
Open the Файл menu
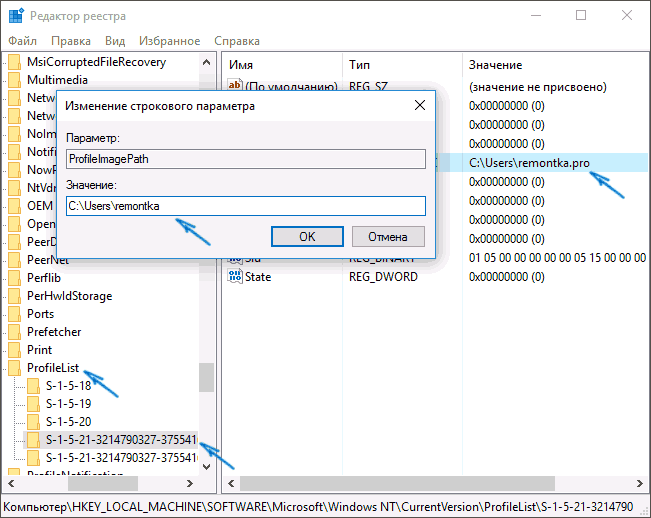(x=22, y=41)
